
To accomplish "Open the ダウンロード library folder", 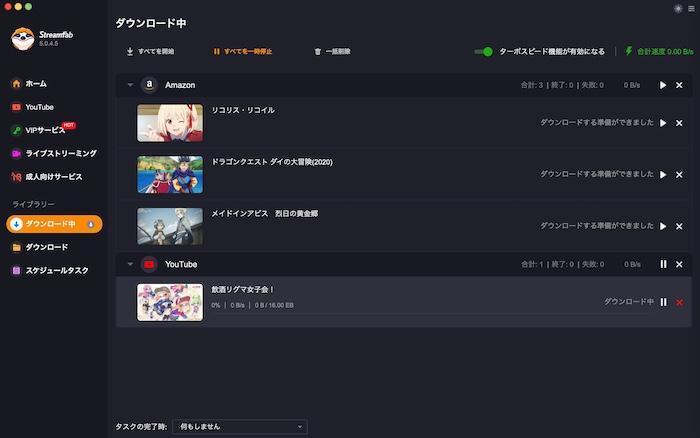I will (40, 247).
